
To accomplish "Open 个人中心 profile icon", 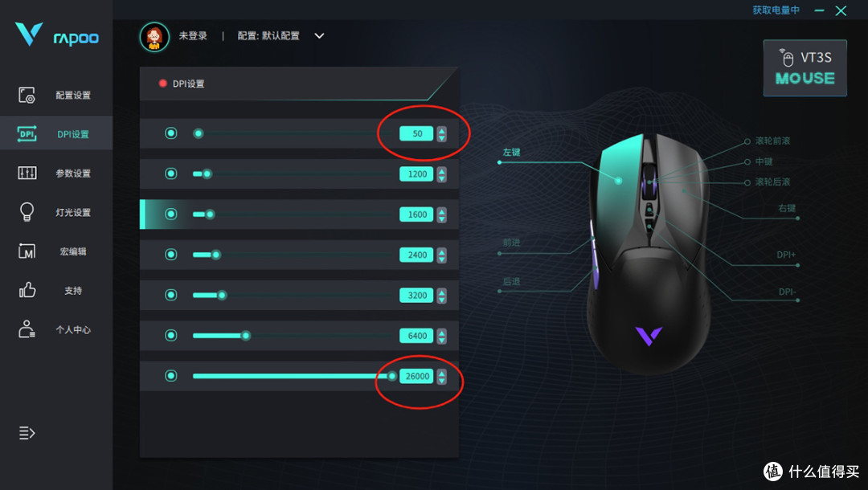I will (27, 329).
